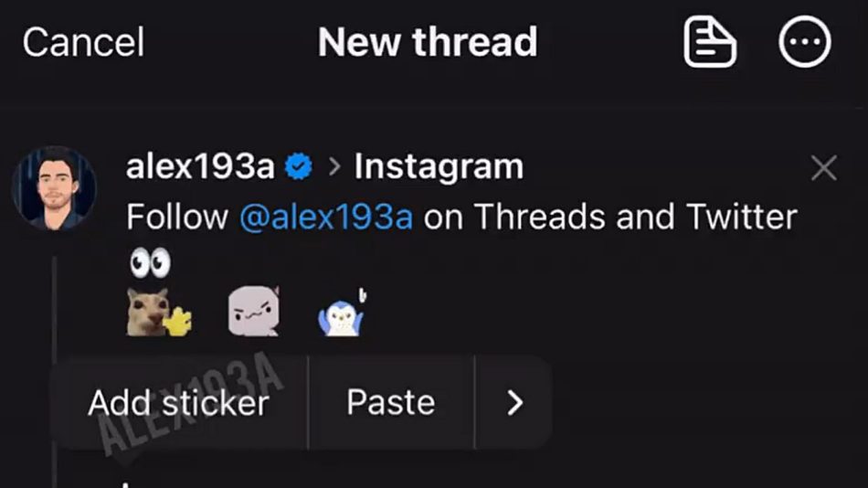Choose Paste from popup menu
This screenshot has height=488, width=868.
391,402
